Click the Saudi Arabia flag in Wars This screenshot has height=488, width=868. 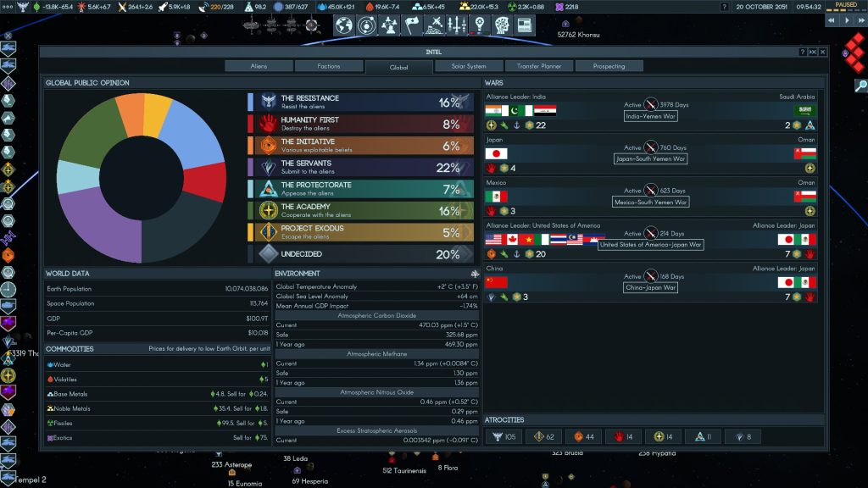click(804, 110)
